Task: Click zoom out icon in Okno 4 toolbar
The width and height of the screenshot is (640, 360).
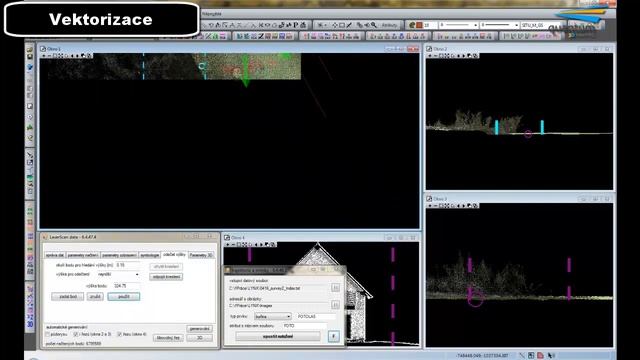Action: point(233,244)
